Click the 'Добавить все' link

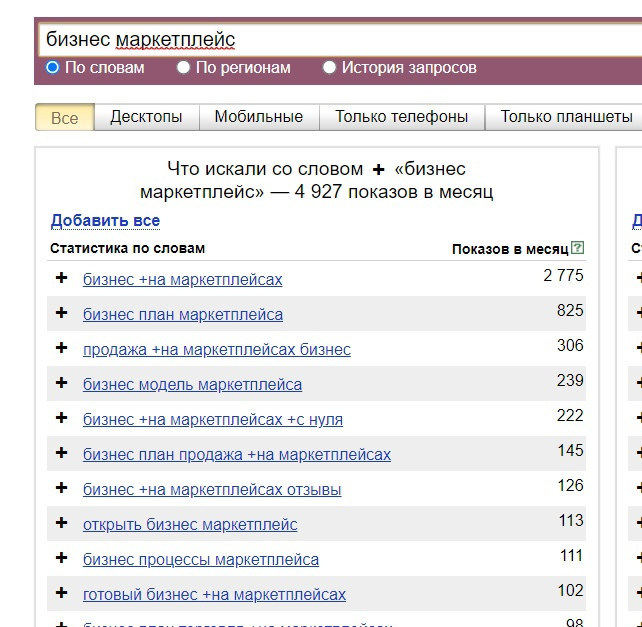[105, 221]
